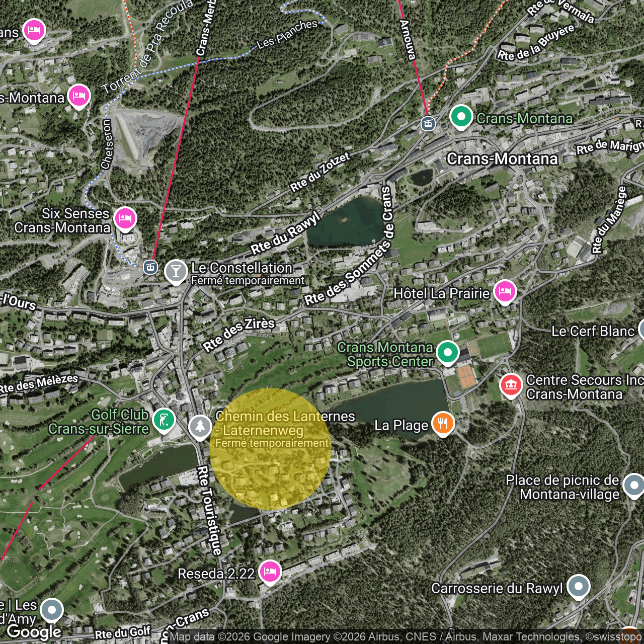Click the Rte des Mélèzes road label
This screenshot has height=644, width=644.
tap(39, 383)
